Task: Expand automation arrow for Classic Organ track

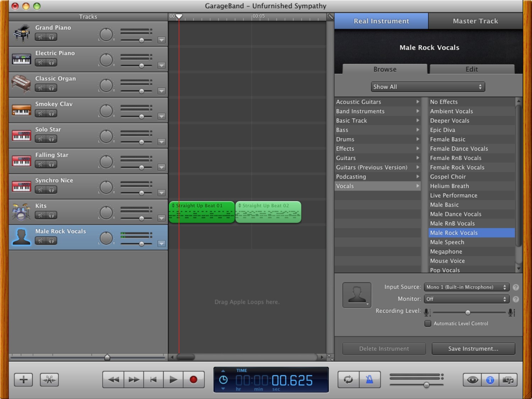Action: pos(161,91)
